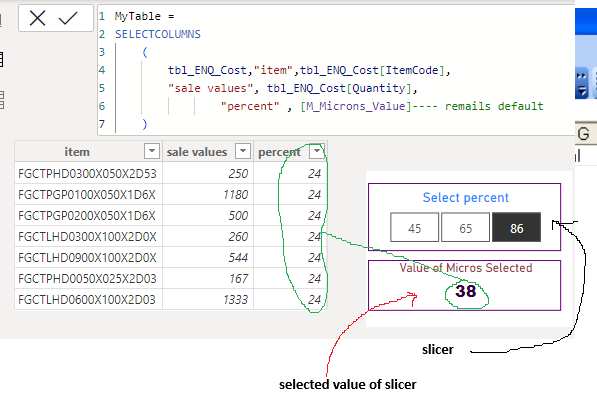Screen dimensions: 597x402
Task: Place cursor on SELECTCOLUMNS in formula bar
Action: click(x=158, y=34)
